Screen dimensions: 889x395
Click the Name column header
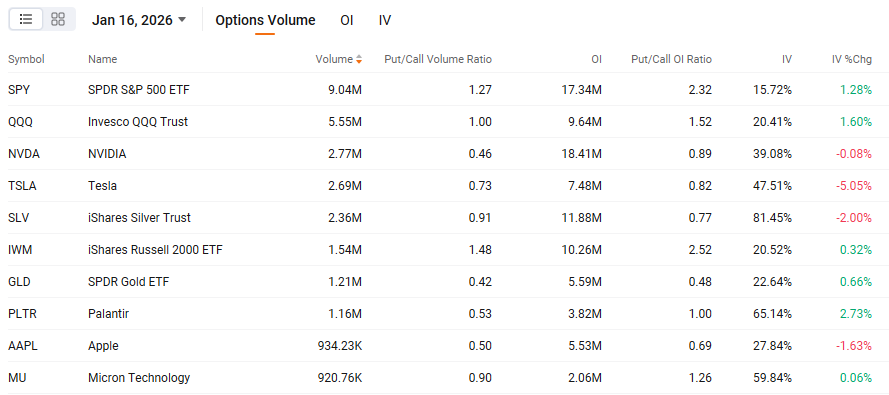click(x=103, y=59)
